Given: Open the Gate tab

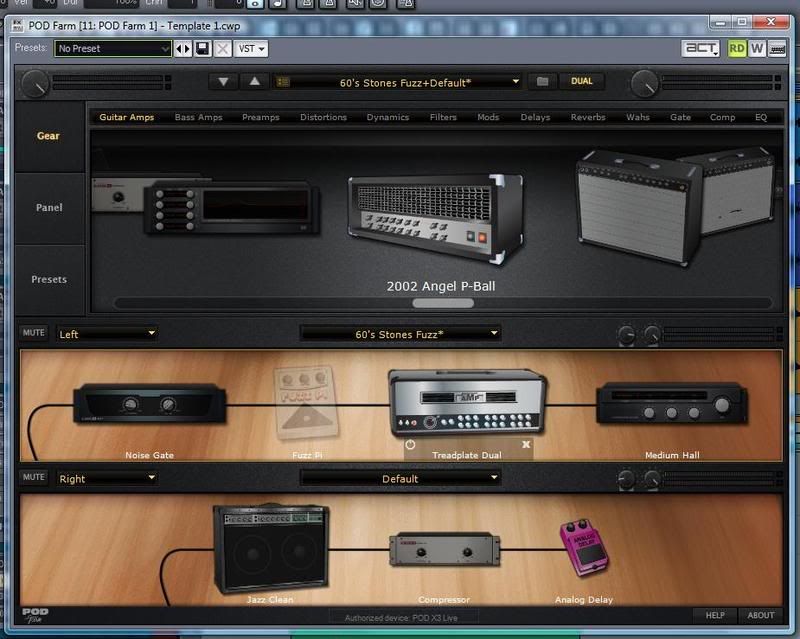Looking at the screenshot, I should pyautogui.click(x=680, y=117).
